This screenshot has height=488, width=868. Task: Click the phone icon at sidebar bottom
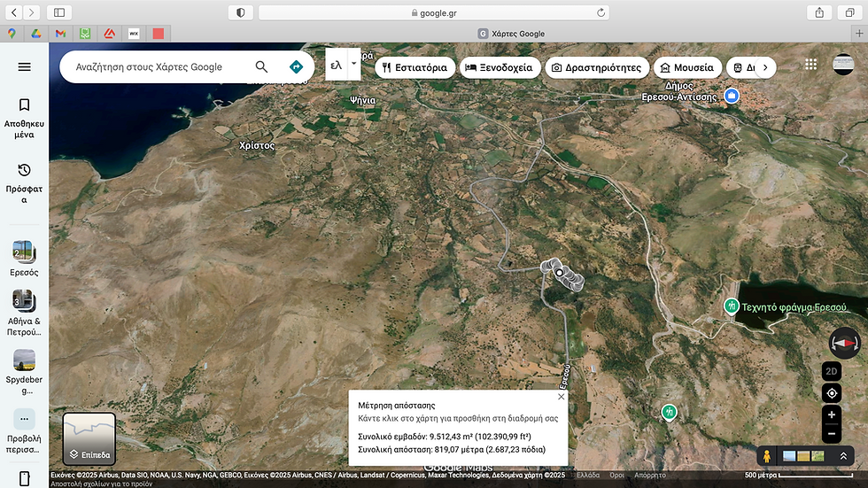click(25, 478)
